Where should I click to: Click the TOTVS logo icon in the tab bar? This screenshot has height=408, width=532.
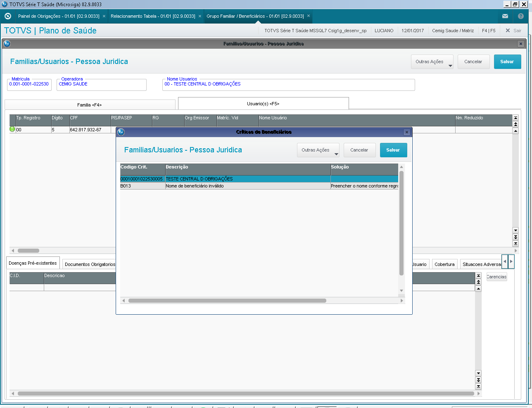point(7,16)
